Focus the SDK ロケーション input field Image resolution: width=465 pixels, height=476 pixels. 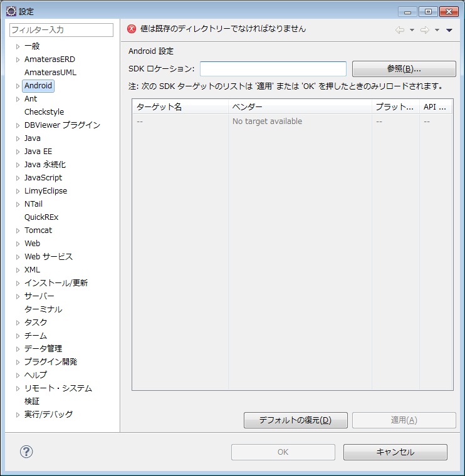pyautogui.click(x=273, y=69)
